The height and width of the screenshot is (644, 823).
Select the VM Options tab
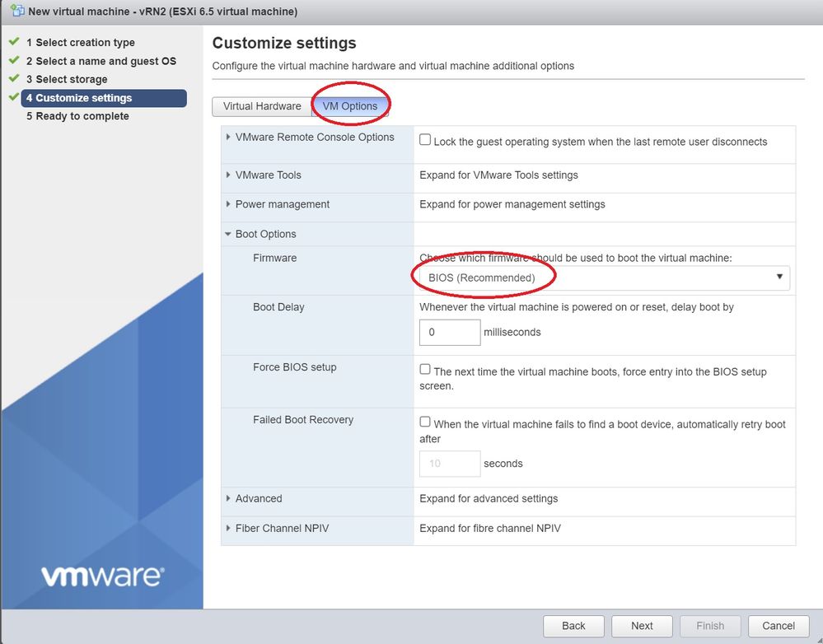coord(350,106)
